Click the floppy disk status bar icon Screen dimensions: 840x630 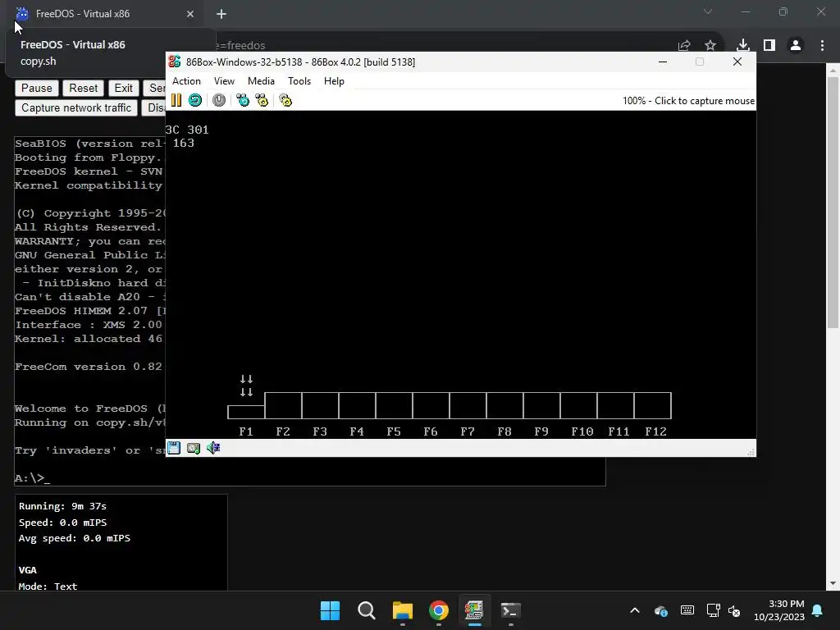click(x=174, y=448)
